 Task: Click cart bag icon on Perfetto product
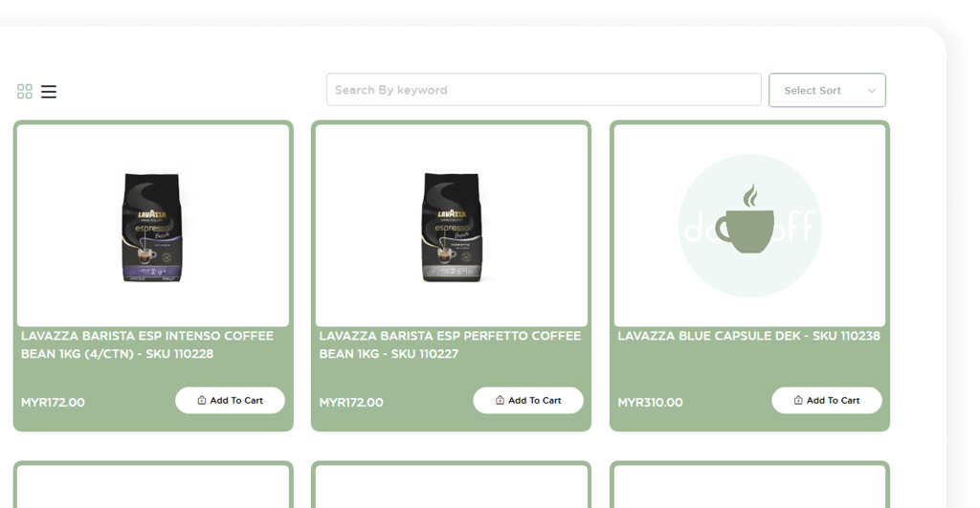tap(500, 400)
